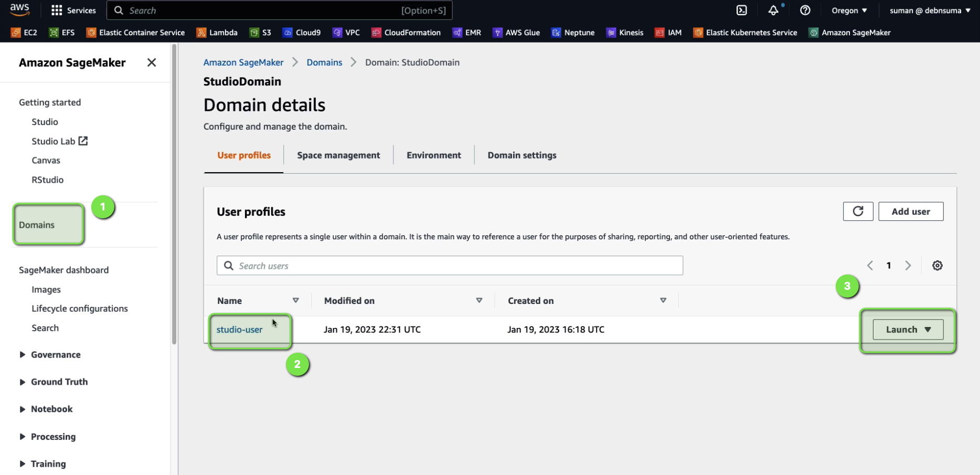Go to previous page of user profiles
Screen dimensions: 980x475
tap(870, 266)
